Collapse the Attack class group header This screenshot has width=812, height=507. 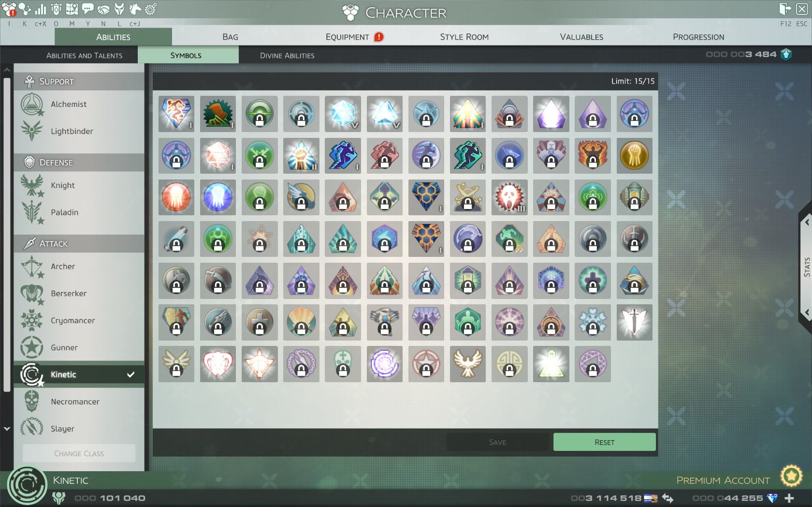click(x=79, y=244)
